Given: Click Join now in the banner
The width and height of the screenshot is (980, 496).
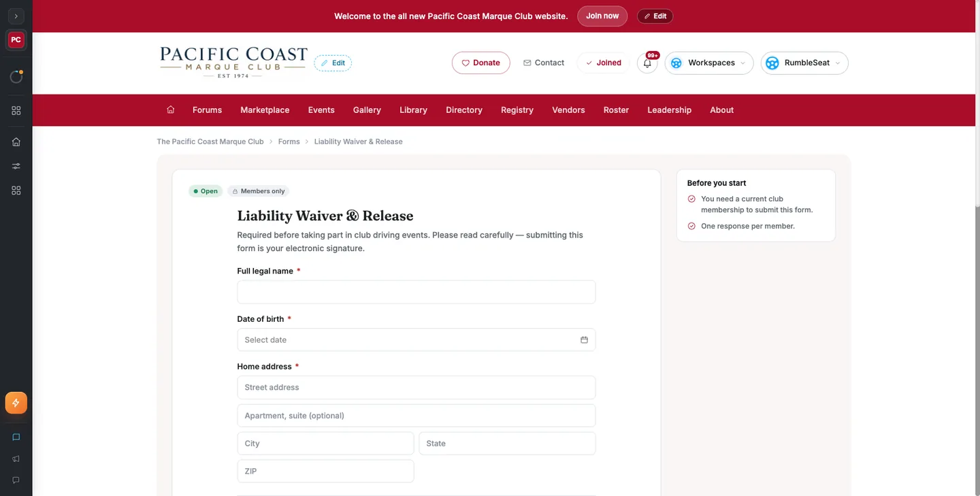Looking at the screenshot, I should [602, 16].
